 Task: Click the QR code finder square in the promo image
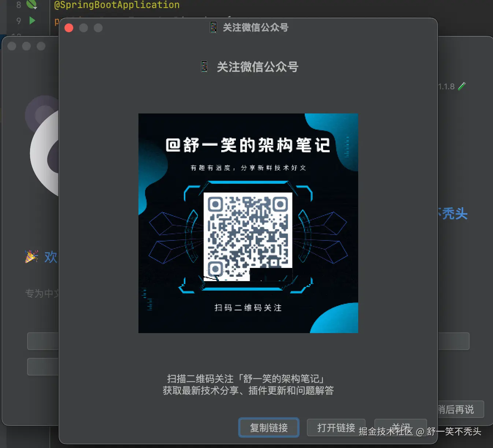tap(216, 205)
